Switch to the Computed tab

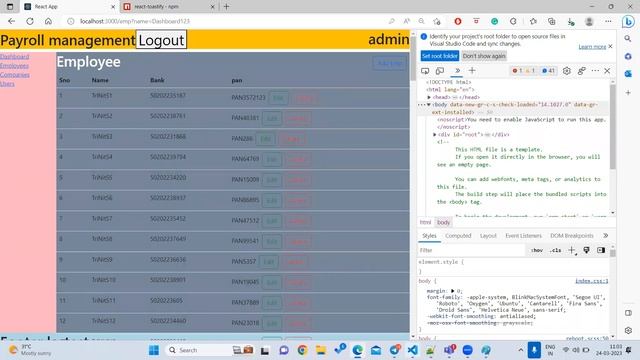[x=458, y=236]
